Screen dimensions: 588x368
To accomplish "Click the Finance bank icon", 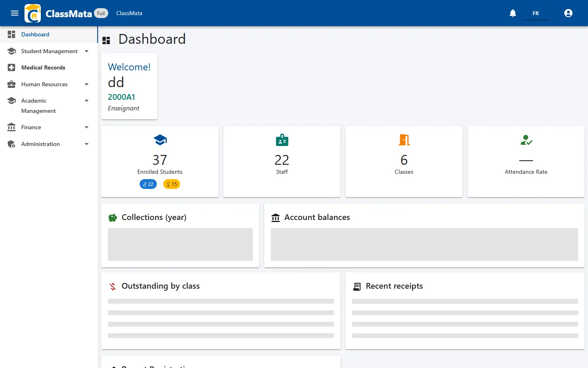I will tap(11, 127).
